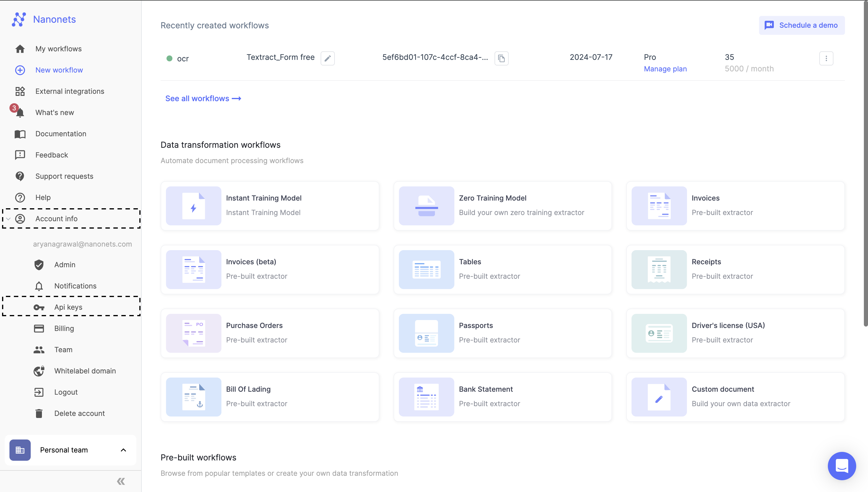The width and height of the screenshot is (868, 492).
Task: Click the Feedback speech bubble icon
Action: [x=20, y=155]
